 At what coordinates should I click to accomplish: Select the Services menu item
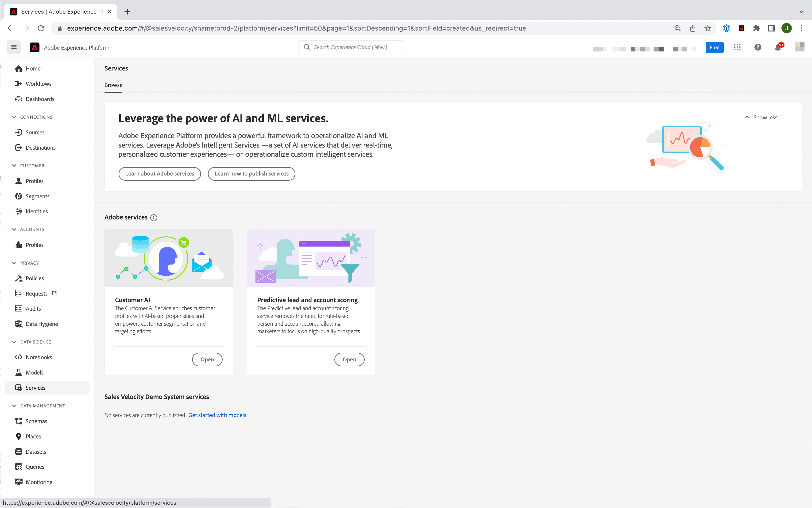[x=35, y=387]
